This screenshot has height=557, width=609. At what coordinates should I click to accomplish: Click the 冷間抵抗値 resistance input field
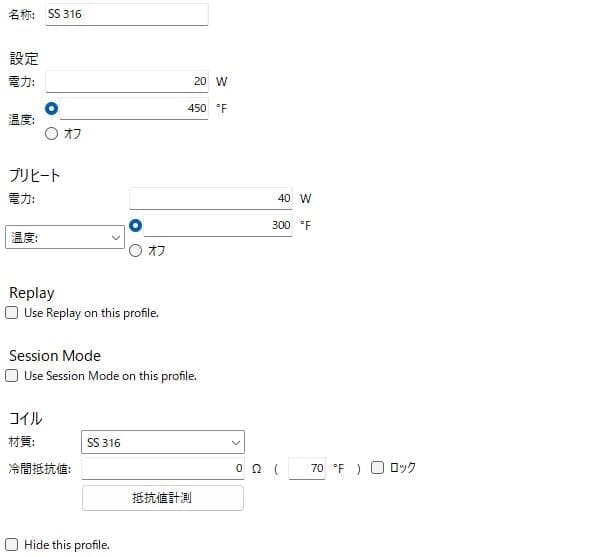(x=163, y=468)
